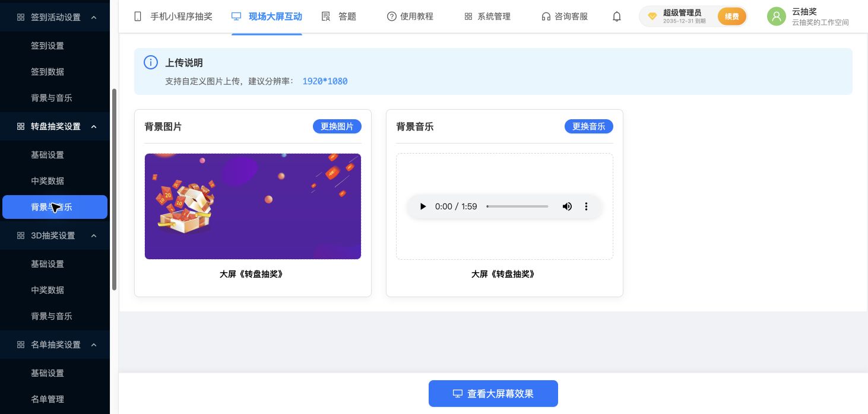Open the 答题 tab
The width and height of the screenshot is (868, 414).
coord(339,17)
